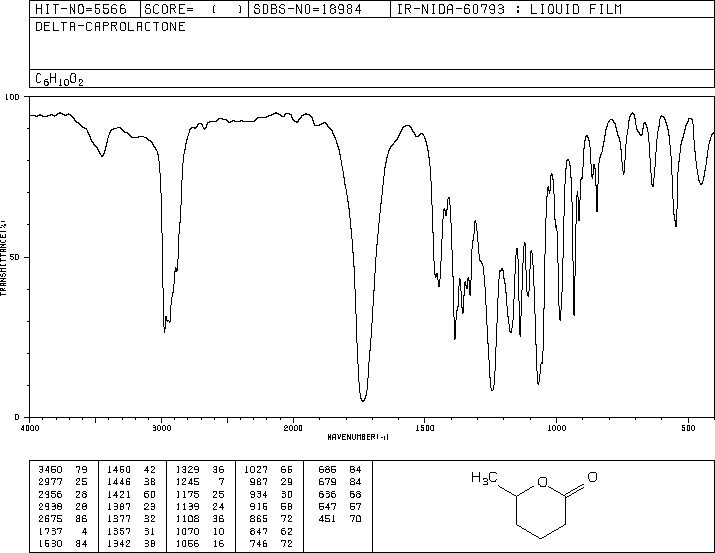
Task: Select peak value 1377 in the table
Action: click(x=119, y=519)
